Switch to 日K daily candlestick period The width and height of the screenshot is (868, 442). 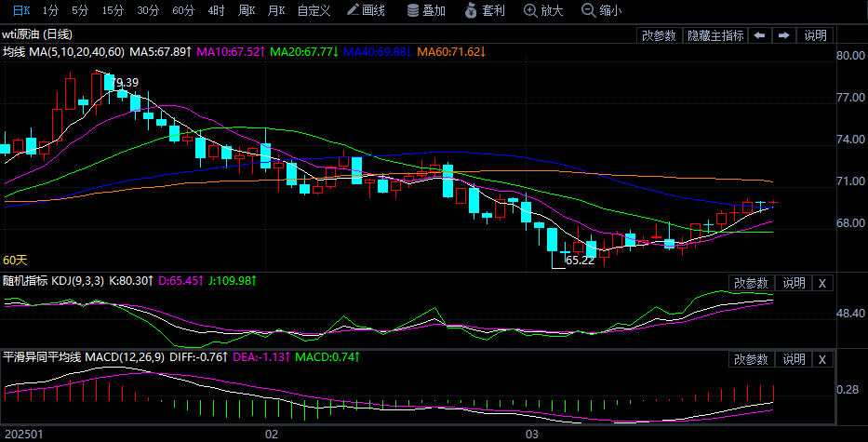click(20, 10)
